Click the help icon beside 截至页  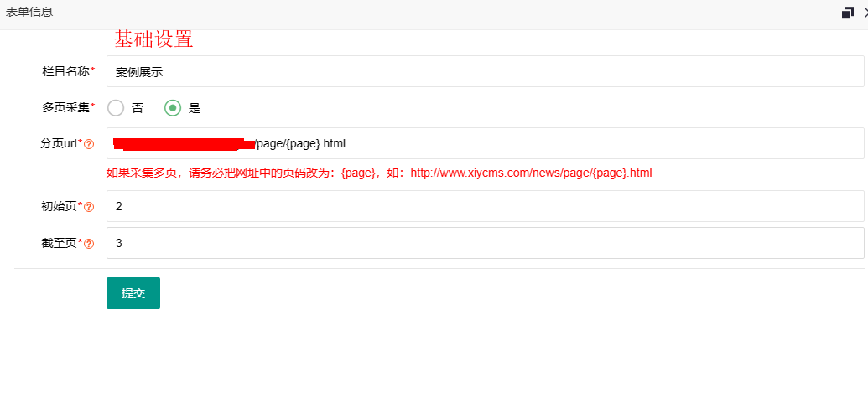click(x=89, y=244)
